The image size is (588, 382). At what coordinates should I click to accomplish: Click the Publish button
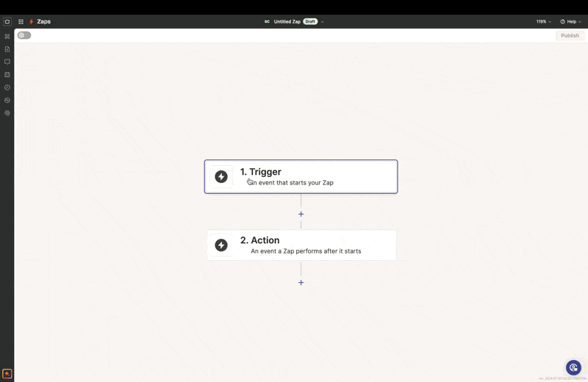570,35
